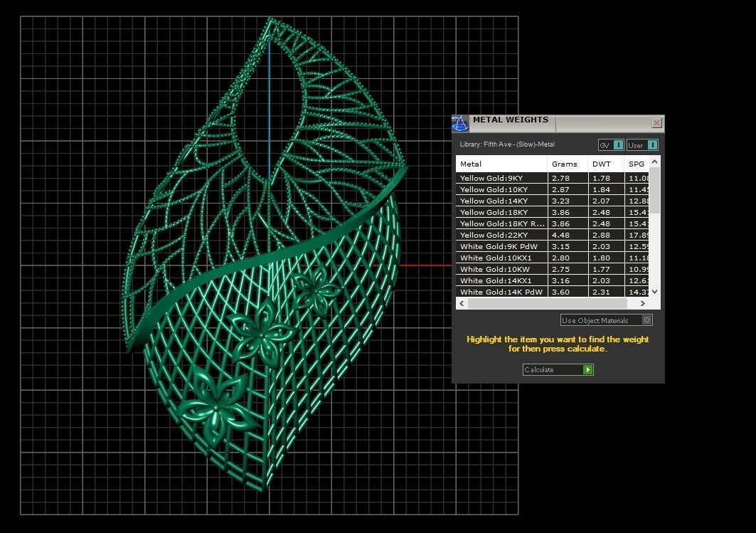Click the horizontal scroll-left arrow
Screen dimensions: 756x533
(x=462, y=303)
